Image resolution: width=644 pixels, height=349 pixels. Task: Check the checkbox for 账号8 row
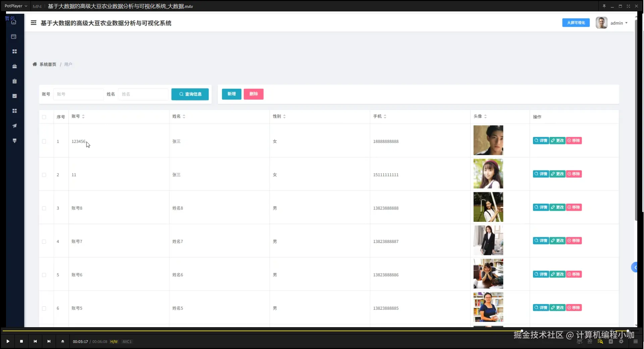tap(44, 208)
